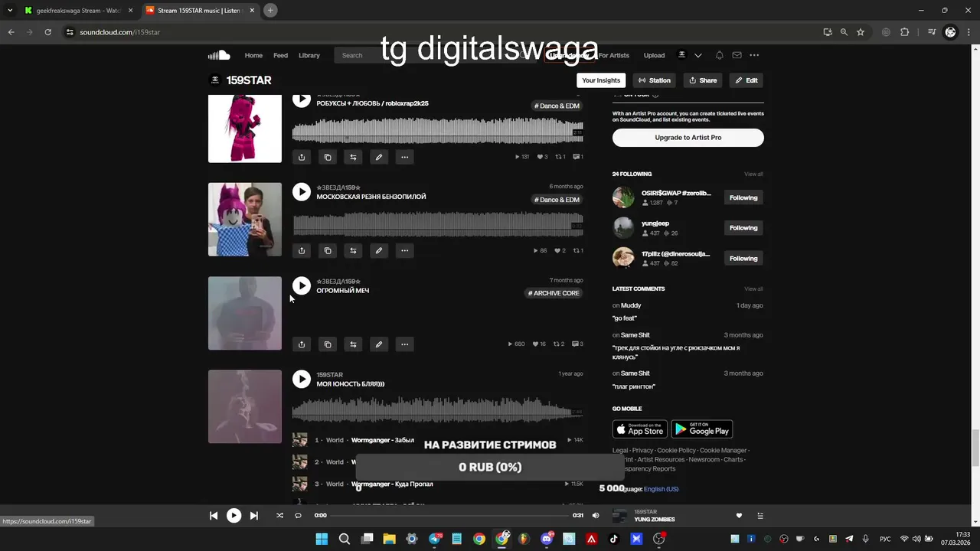The height and width of the screenshot is (551, 980).
Task: Share МОСКОВСКАЯ РЕЗНЯ БЕНЗОПИЛОЙ track
Action: point(302,250)
